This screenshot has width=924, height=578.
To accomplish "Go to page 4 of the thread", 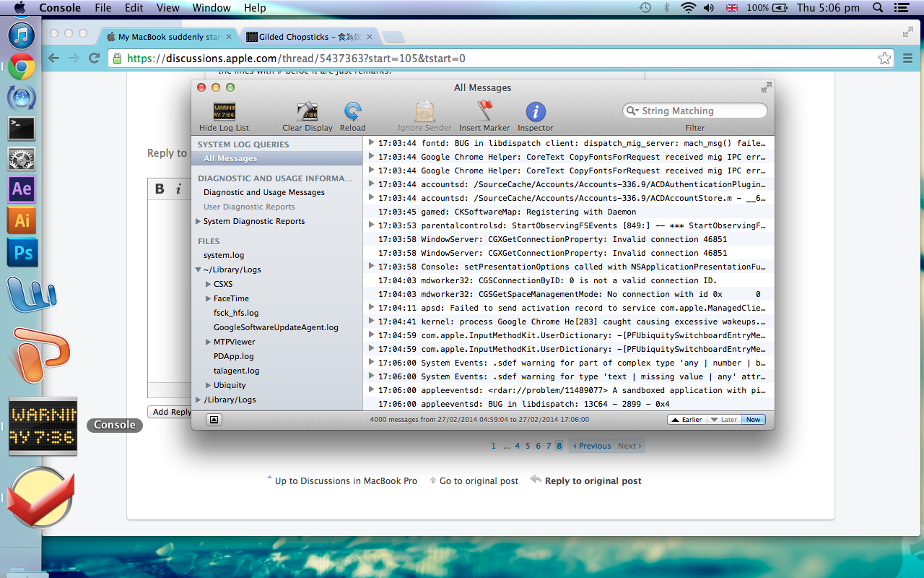I will 517,446.
